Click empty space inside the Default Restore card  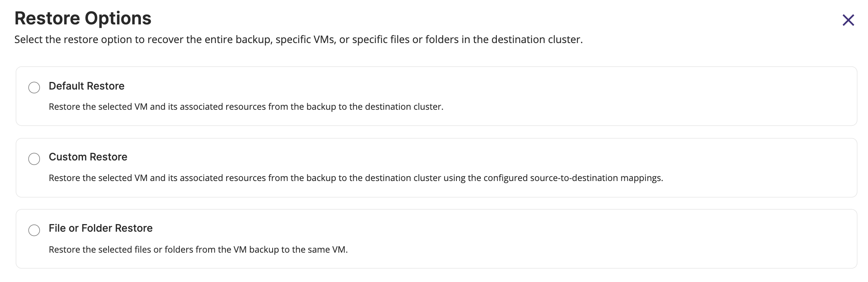(647, 95)
